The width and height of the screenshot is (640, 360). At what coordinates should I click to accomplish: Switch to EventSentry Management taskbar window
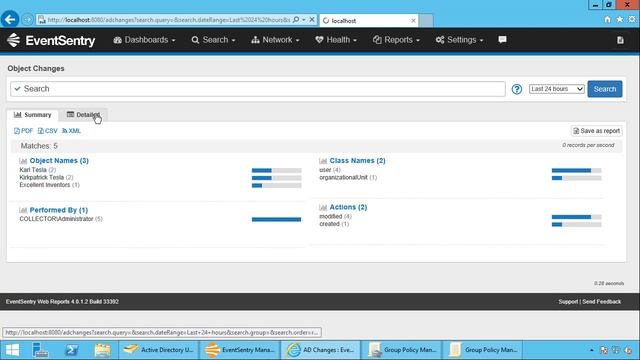click(x=239, y=350)
